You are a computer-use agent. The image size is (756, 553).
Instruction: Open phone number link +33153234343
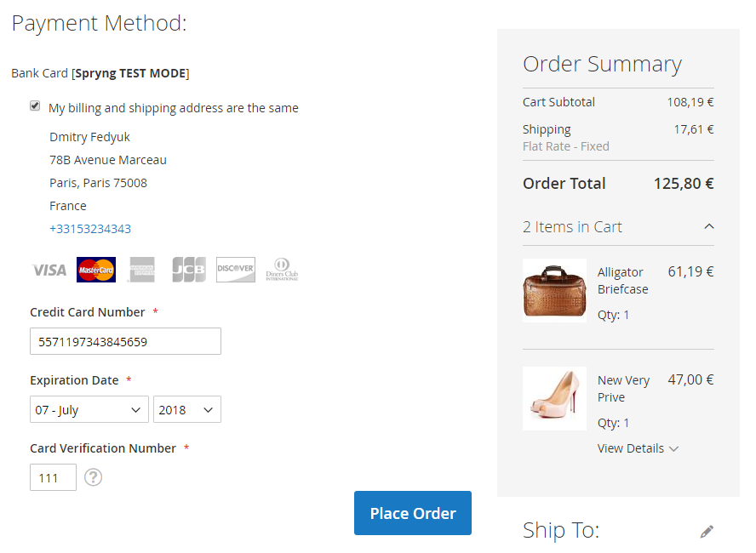90,229
